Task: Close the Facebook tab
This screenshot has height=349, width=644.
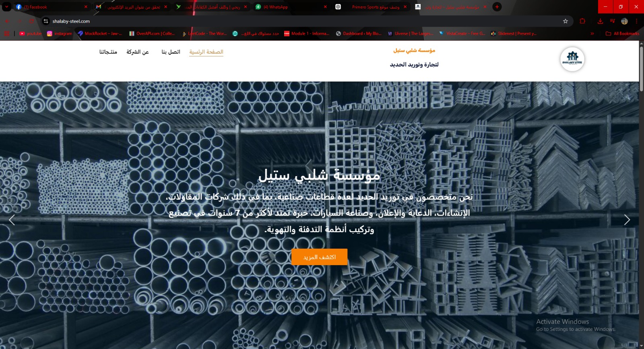Action: [x=86, y=7]
